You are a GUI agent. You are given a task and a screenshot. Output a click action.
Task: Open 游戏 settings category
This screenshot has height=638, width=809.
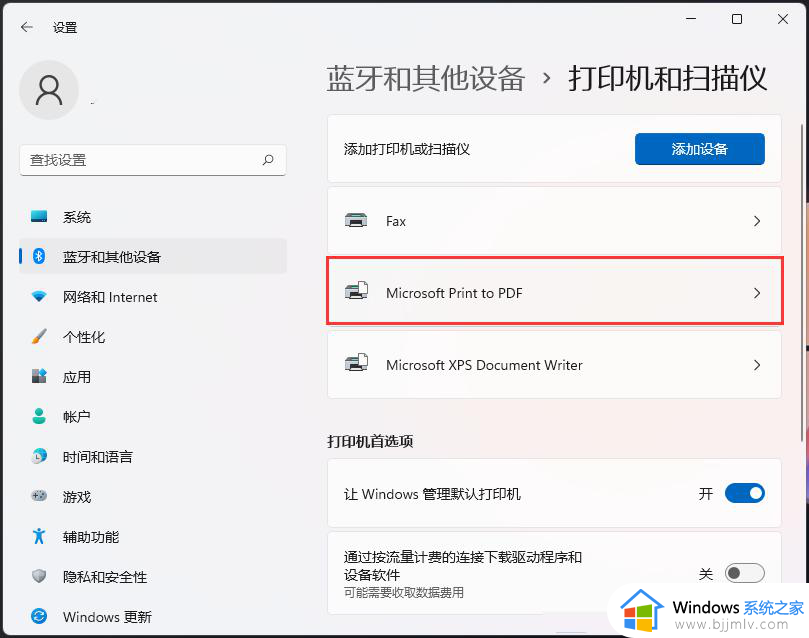coord(153,497)
